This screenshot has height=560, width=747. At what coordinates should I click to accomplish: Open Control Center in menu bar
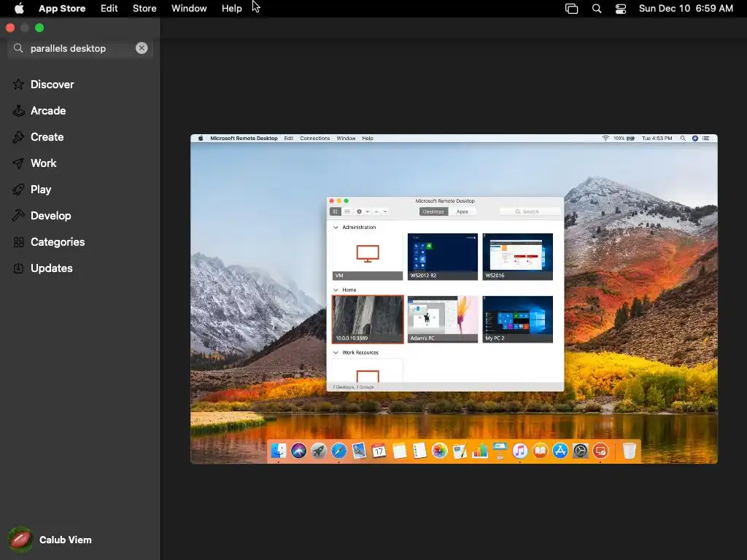click(621, 8)
